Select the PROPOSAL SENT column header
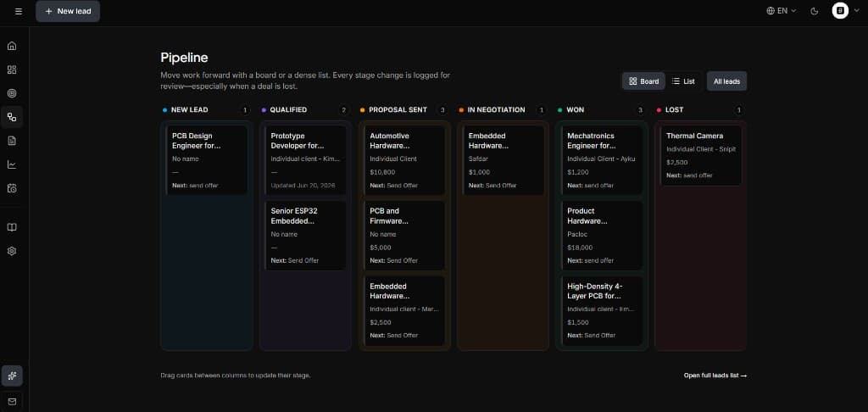Image resolution: width=868 pixels, height=412 pixels. (x=398, y=109)
